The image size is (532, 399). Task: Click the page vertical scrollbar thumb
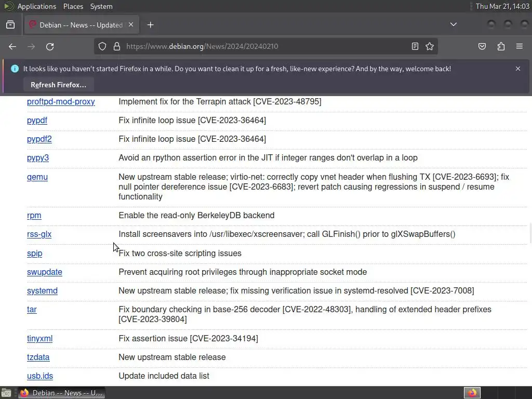click(x=530, y=233)
